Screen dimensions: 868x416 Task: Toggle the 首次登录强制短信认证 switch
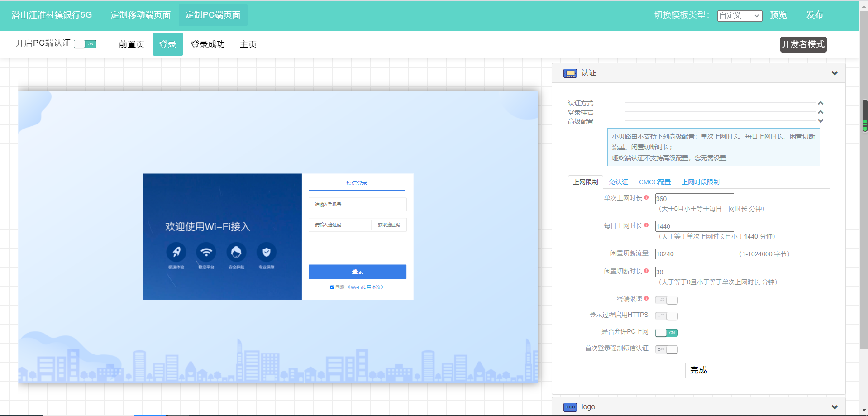[x=666, y=349]
